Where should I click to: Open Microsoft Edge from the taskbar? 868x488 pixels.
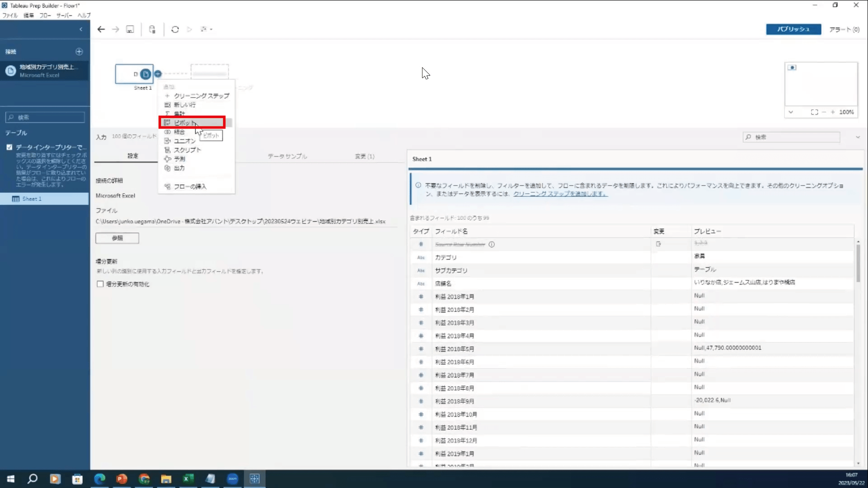click(x=99, y=479)
